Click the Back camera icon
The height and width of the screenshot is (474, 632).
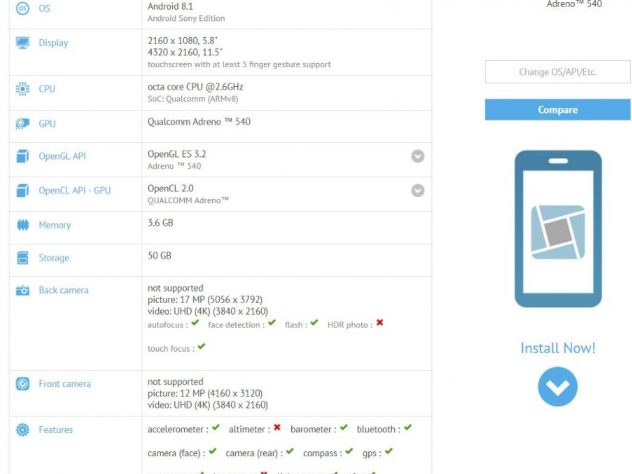click(x=22, y=290)
